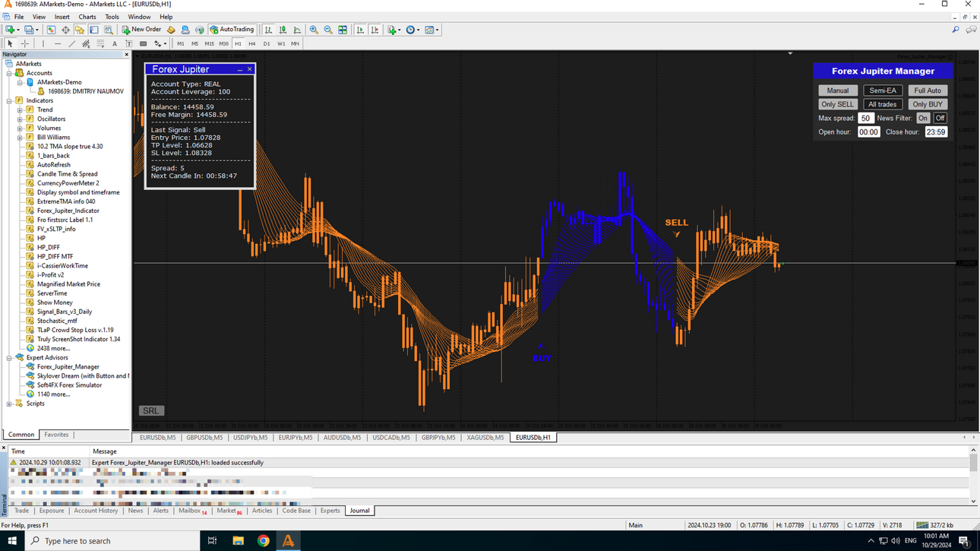
Task: Select the text label 'T' tool
Action: [x=129, y=44]
